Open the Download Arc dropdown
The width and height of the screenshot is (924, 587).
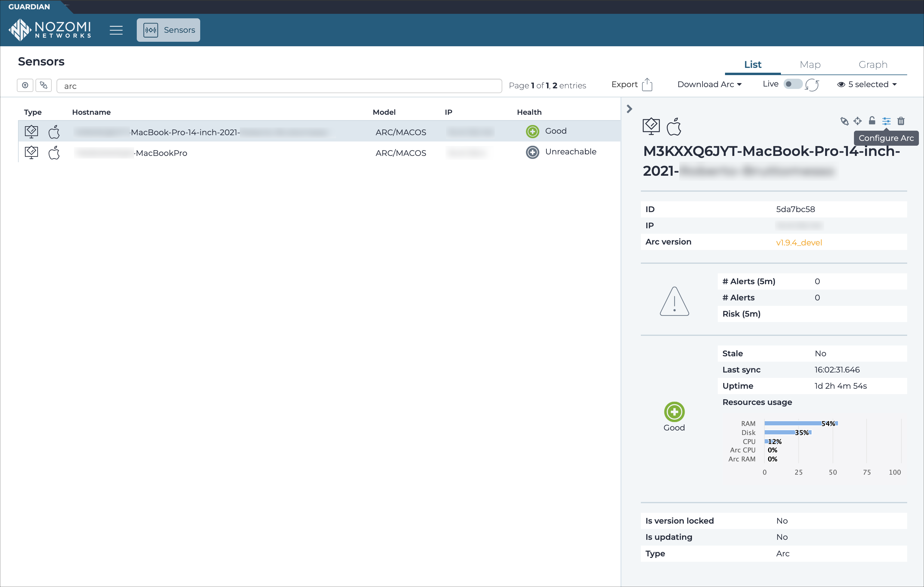tap(709, 84)
